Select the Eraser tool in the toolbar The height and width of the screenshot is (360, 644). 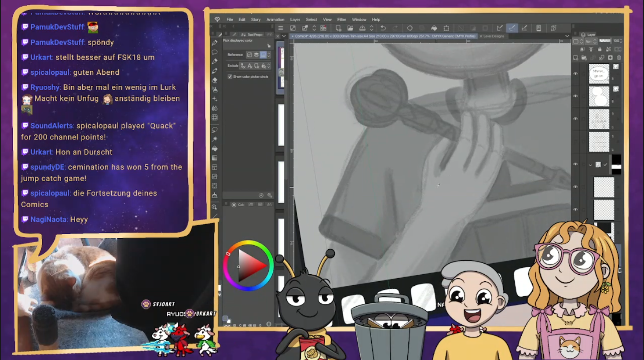point(215,80)
